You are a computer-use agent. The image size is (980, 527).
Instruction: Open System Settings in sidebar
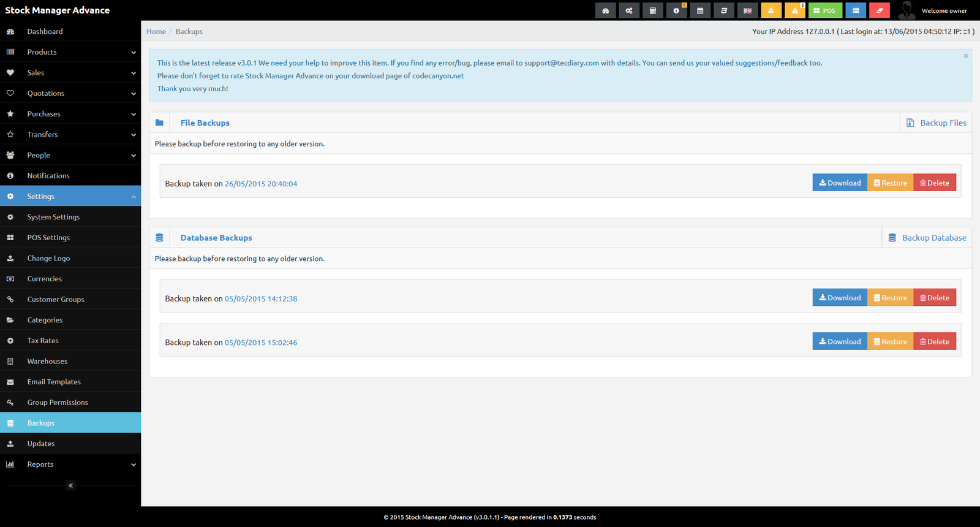(x=53, y=217)
